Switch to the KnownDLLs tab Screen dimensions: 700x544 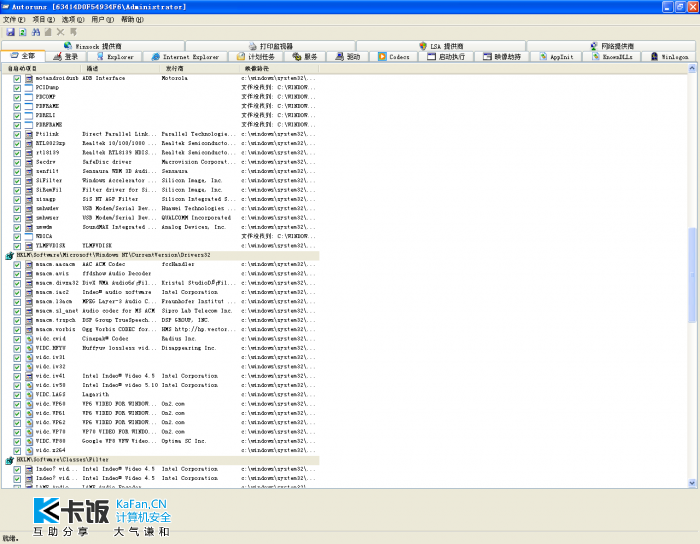coord(612,57)
